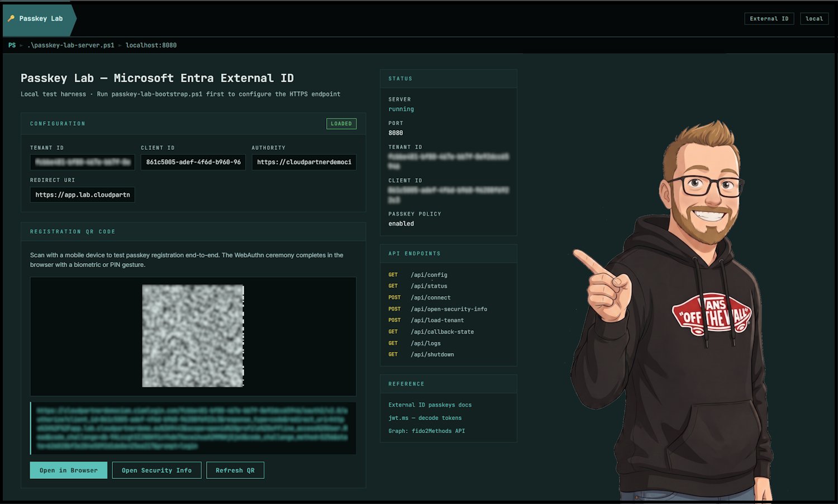838x504 pixels.
Task: Click the Passkey Lab — Microsoft Entra heading
Action: click(157, 78)
